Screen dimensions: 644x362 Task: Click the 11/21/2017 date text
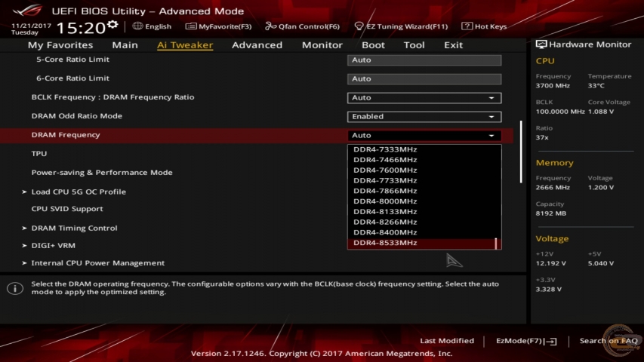pyautogui.click(x=31, y=26)
